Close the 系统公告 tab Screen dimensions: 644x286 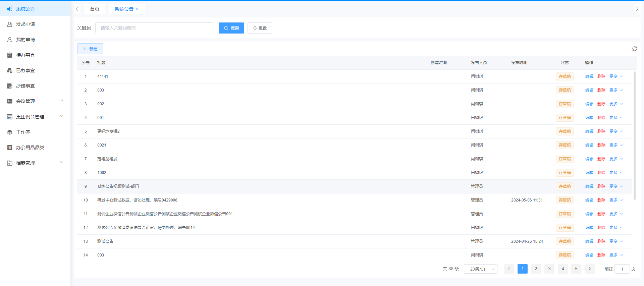click(137, 9)
